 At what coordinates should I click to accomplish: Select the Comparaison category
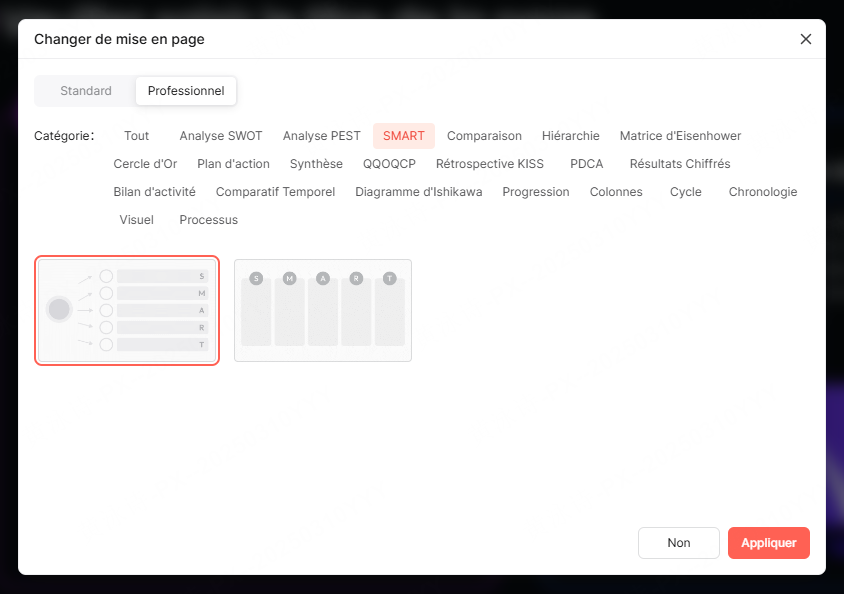click(x=484, y=136)
